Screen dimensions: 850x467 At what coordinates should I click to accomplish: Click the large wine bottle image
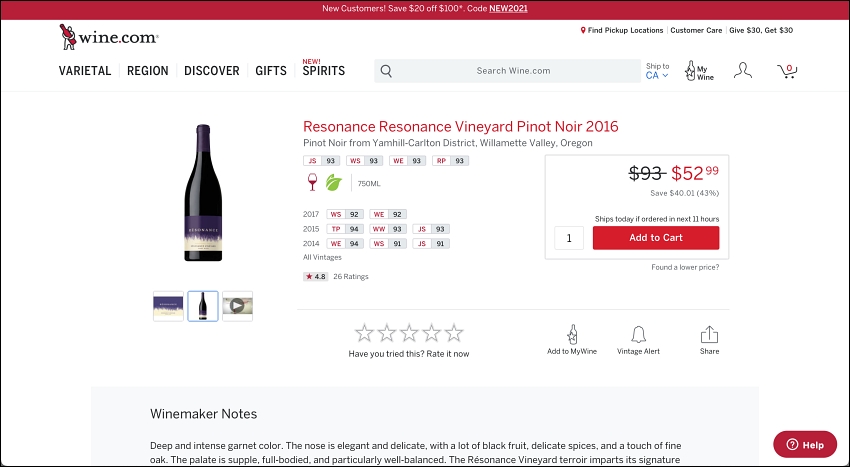(203, 193)
